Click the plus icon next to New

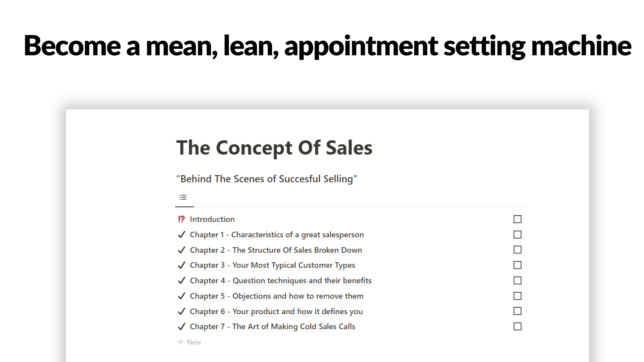(180, 342)
